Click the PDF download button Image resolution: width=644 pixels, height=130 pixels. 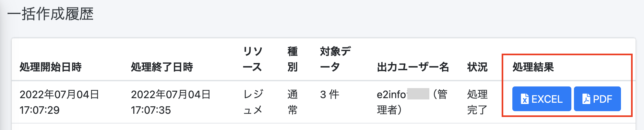597,99
